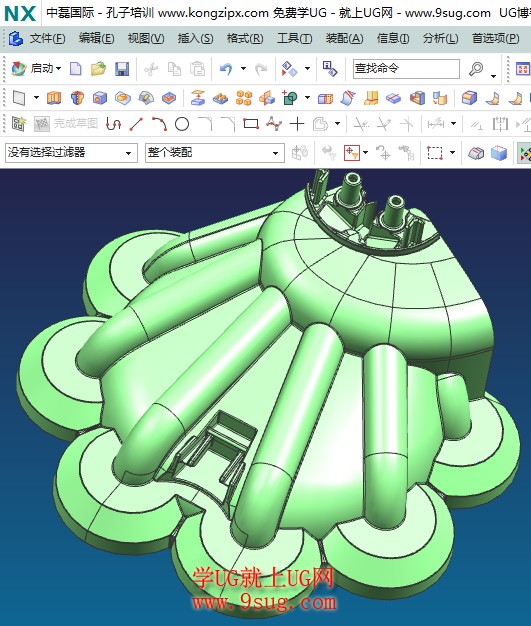
Task: Select the Line sketch tool
Action: pos(136,124)
